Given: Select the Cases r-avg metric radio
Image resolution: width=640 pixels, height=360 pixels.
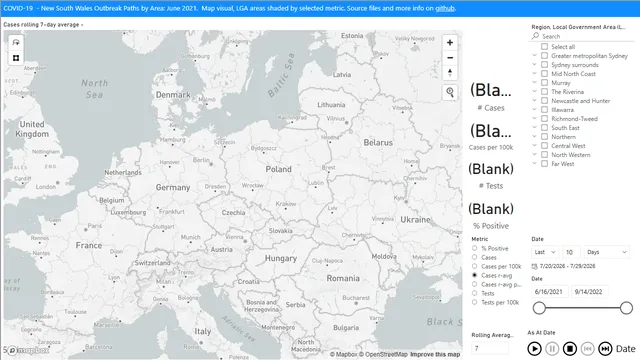Looking at the screenshot, I should 474,275.
